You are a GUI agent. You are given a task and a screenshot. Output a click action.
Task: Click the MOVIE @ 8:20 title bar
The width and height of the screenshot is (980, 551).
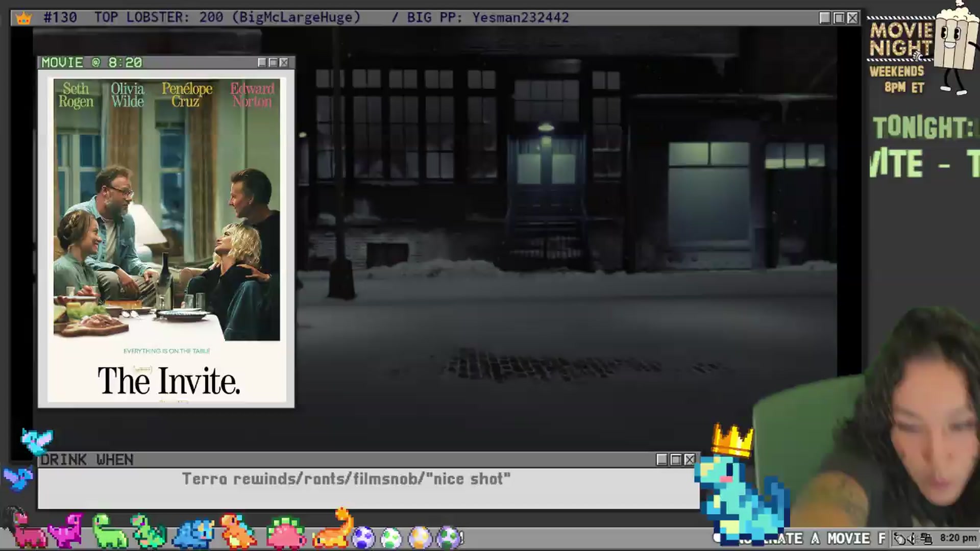coord(166,62)
